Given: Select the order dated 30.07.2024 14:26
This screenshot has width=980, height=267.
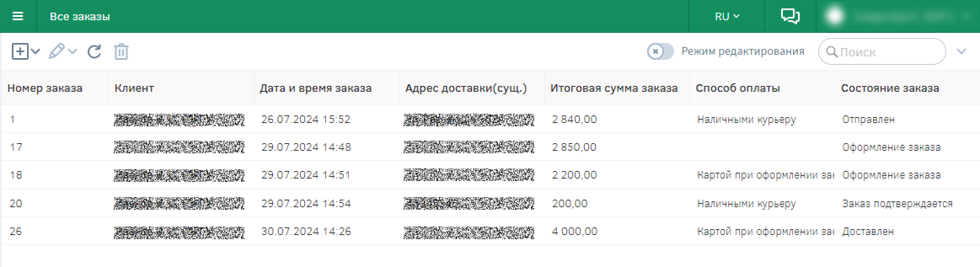Looking at the screenshot, I should pyautogui.click(x=306, y=231).
